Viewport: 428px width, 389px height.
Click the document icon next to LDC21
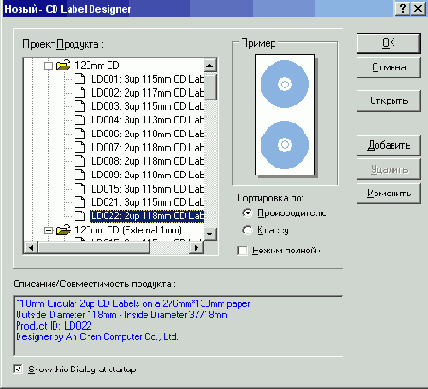[80, 202]
